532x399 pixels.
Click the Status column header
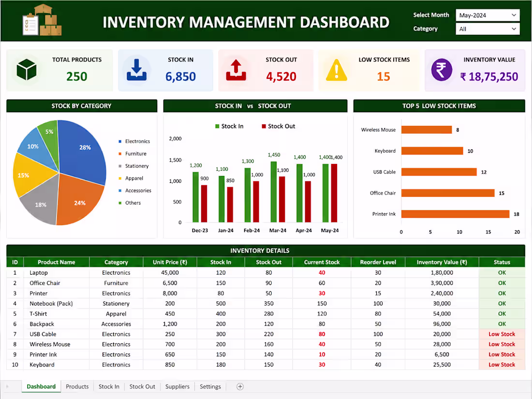pyautogui.click(x=502, y=262)
